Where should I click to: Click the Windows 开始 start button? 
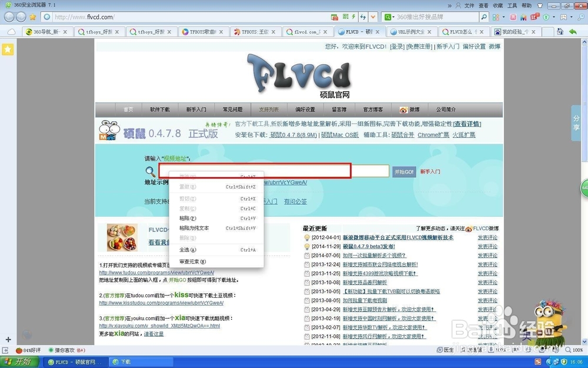click(x=19, y=362)
